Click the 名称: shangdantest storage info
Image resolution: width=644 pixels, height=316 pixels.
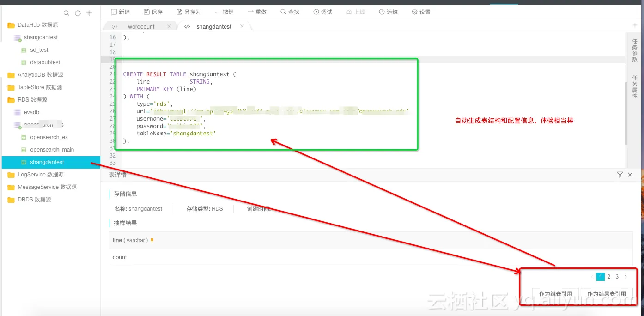[138, 209]
